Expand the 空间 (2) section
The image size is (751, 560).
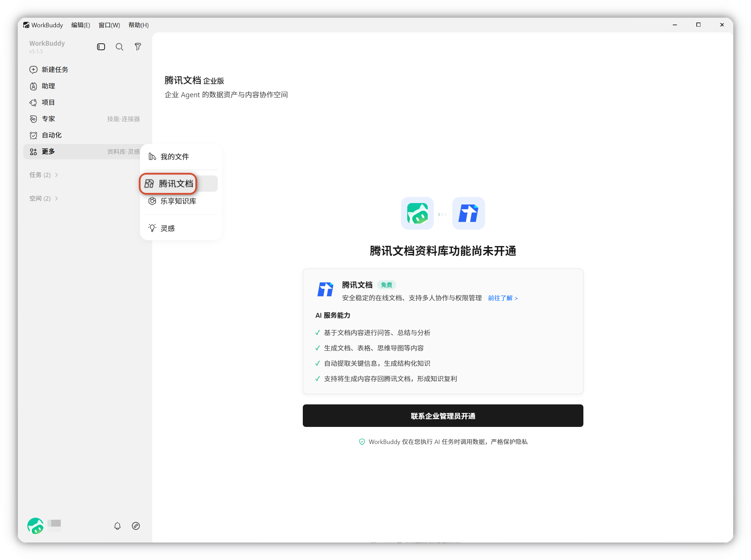(44, 198)
